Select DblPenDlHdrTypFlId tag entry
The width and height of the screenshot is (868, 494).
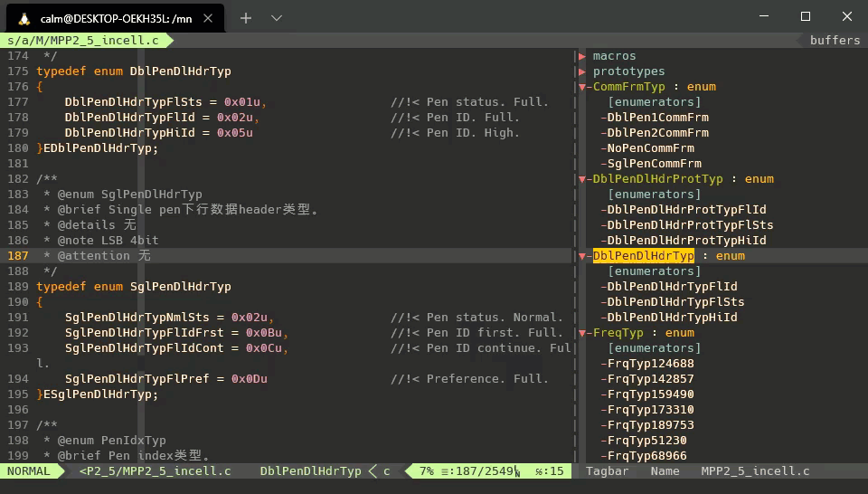click(672, 287)
